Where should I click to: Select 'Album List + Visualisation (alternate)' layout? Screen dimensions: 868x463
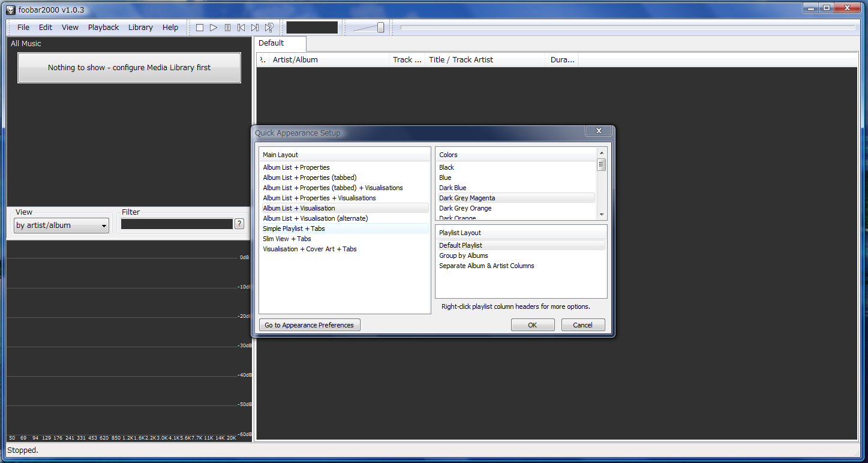pyautogui.click(x=345, y=218)
